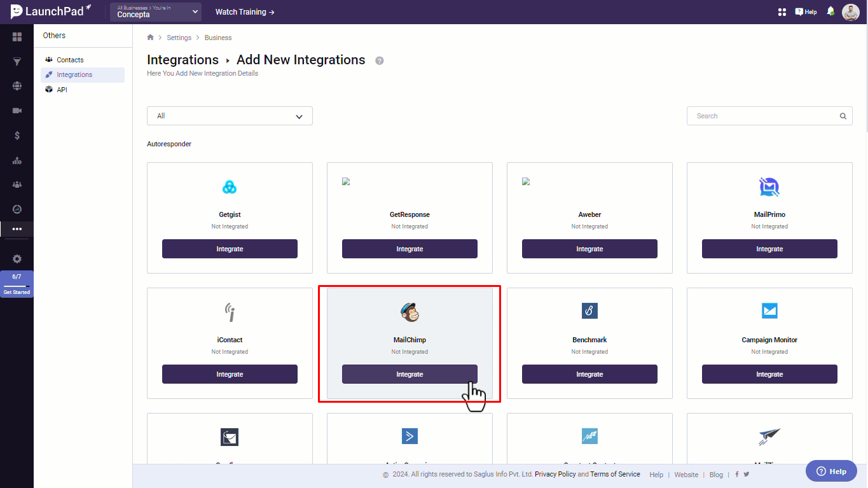Open the Terms of Service footer link
868x488 pixels.
click(615, 474)
